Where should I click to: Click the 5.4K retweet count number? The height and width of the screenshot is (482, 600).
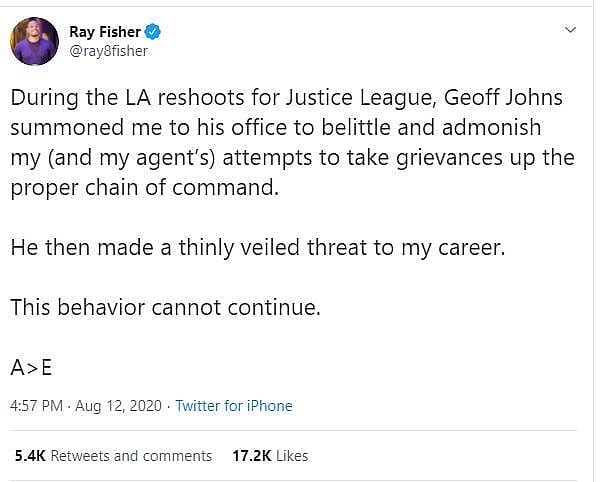click(29, 455)
